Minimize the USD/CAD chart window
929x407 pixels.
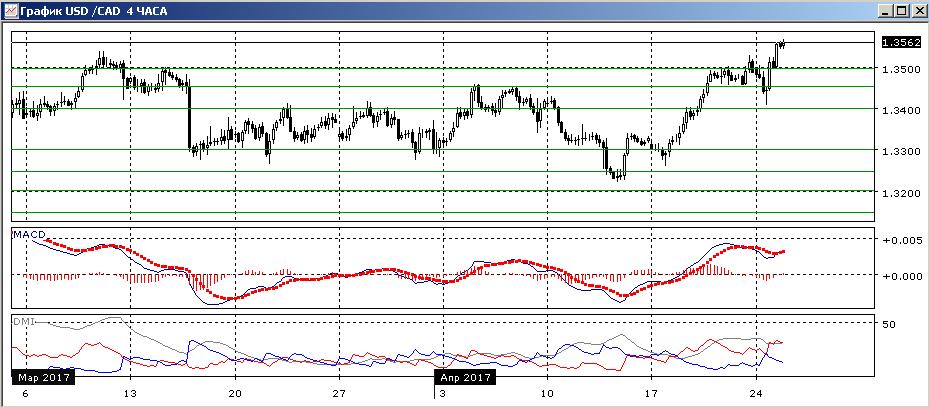(886, 11)
